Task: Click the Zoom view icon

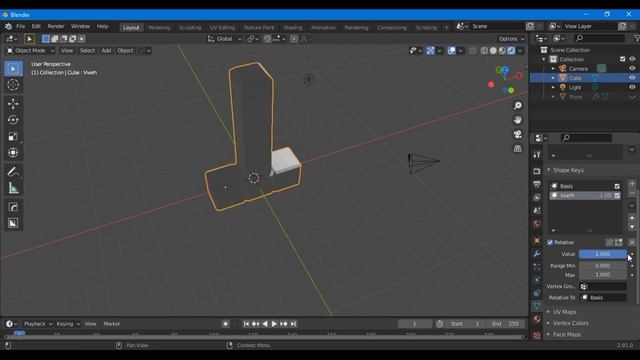Action: (x=518, y=106)
